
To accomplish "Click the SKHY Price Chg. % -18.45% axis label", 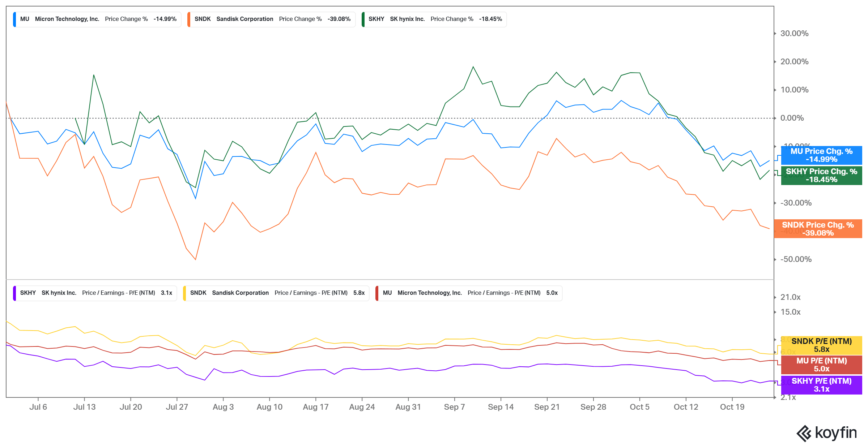I will pos(821,176).
